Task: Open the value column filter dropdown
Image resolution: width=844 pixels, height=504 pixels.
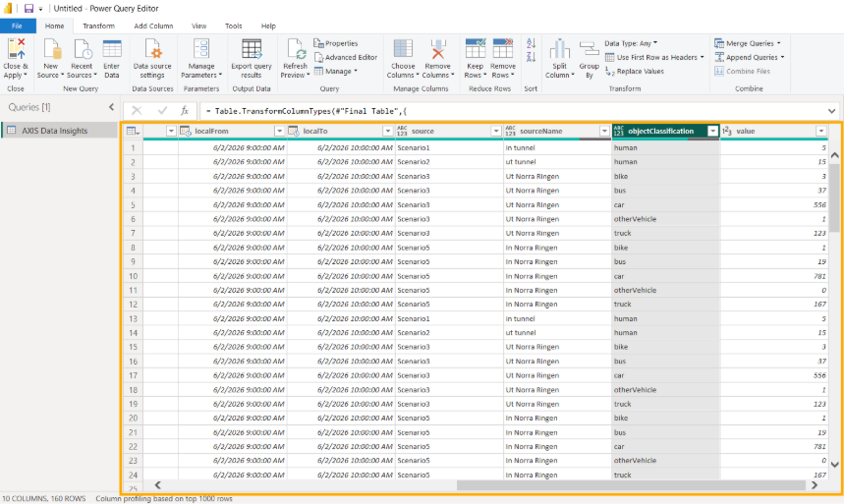Action: pos(820,131)
